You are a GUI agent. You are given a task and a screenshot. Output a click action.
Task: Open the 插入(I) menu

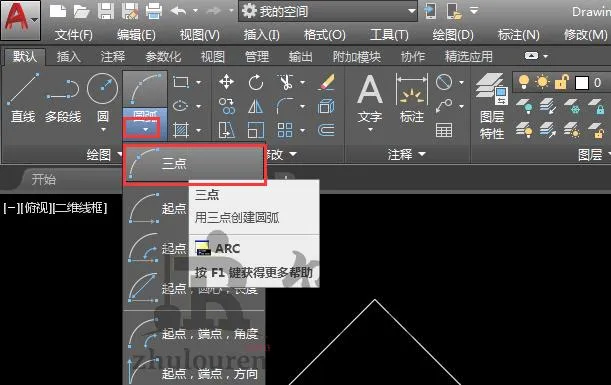point(261,35)
